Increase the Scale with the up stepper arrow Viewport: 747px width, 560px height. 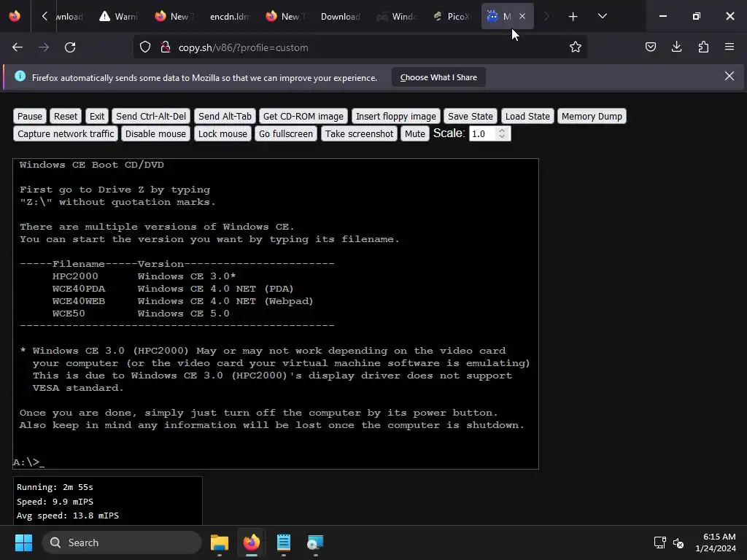click(x=502, y=131)
